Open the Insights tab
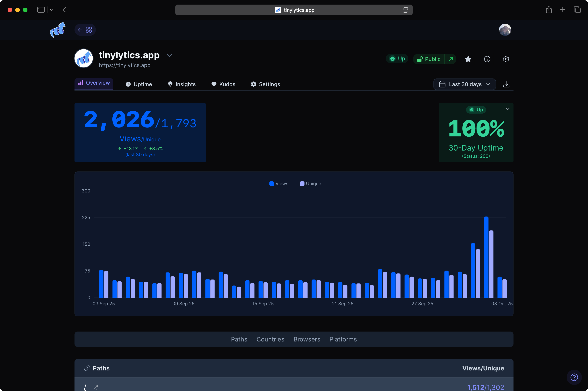The height and width of the screenshot is (391, 588). coord(182,84)
